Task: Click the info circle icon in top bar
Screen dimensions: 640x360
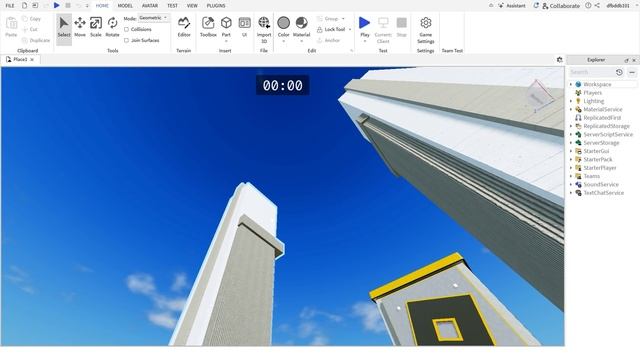Action: [x=588, y=6]
